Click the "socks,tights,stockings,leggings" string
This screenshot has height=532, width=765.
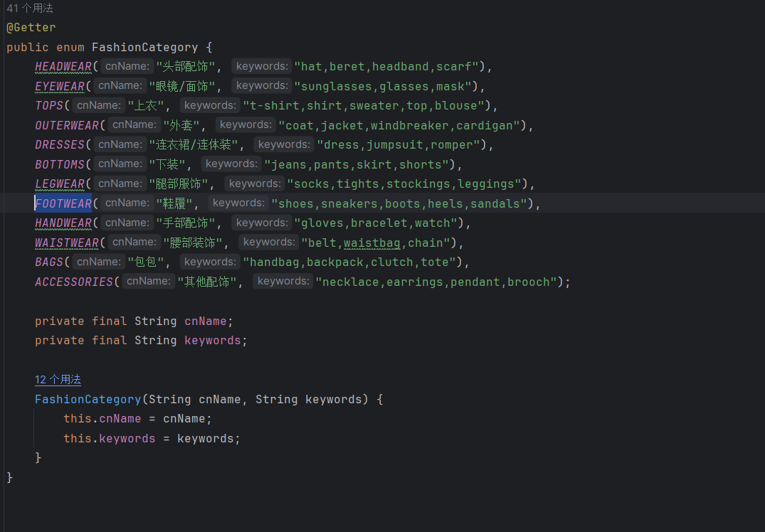coord(404,183)
